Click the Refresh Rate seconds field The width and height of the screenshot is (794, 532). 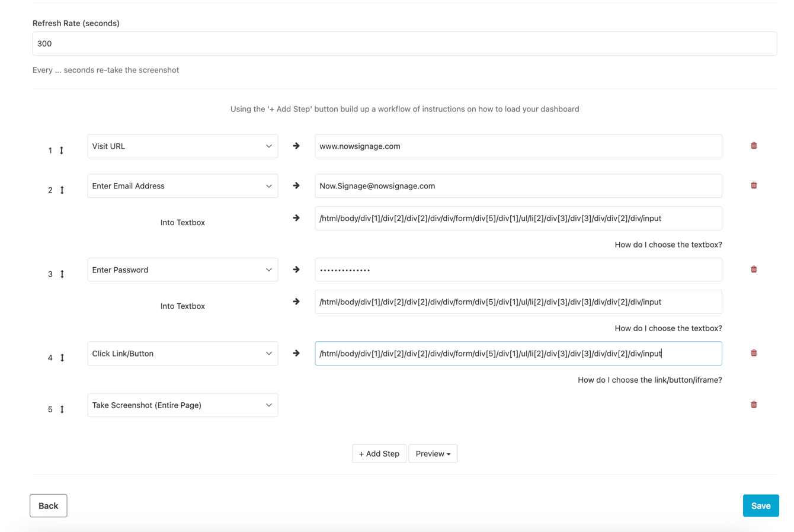coord(405,43)
